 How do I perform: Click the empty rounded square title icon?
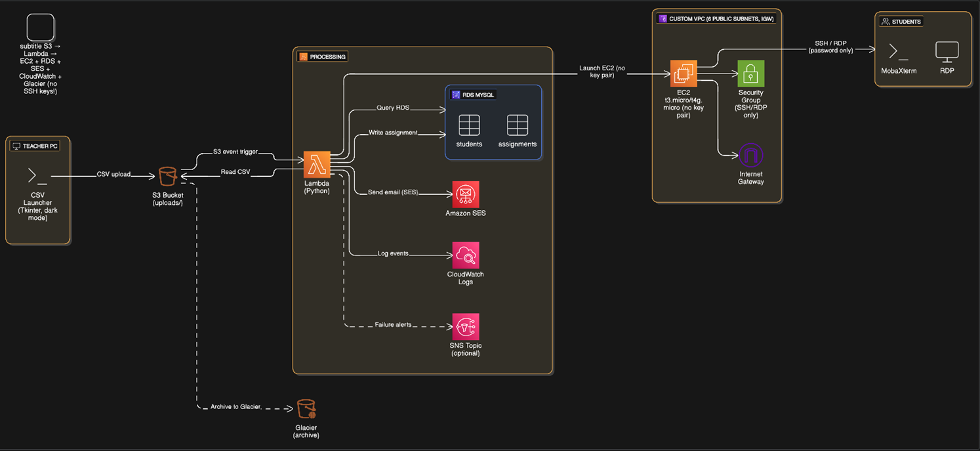(x=40, y=28)
